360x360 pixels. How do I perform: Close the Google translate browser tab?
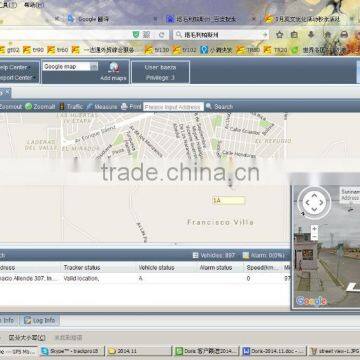156,19
